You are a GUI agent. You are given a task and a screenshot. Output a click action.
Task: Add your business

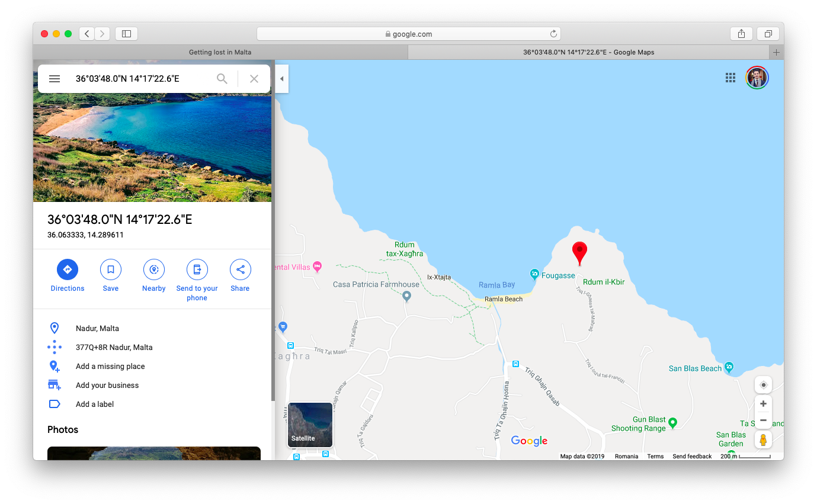152,385
